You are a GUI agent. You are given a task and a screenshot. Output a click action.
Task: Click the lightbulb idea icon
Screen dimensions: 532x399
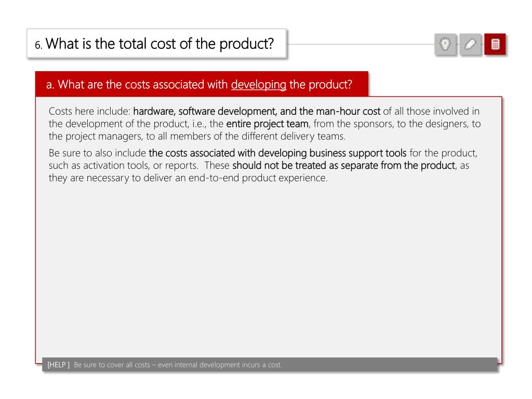(445, 44)
